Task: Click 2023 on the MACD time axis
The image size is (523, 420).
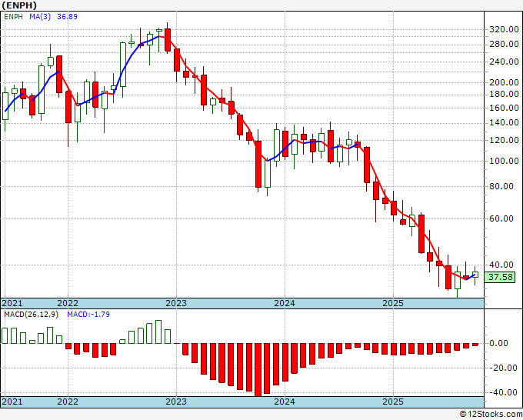Action: click(176, 402)
